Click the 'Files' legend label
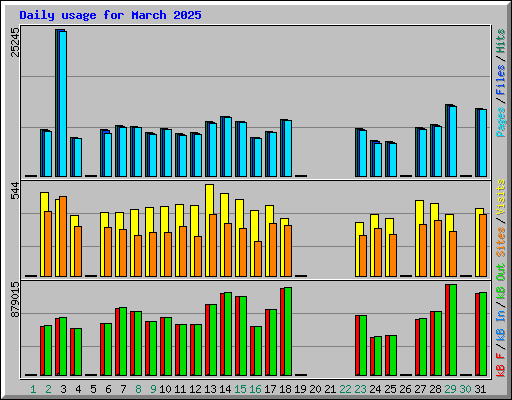 501,80
